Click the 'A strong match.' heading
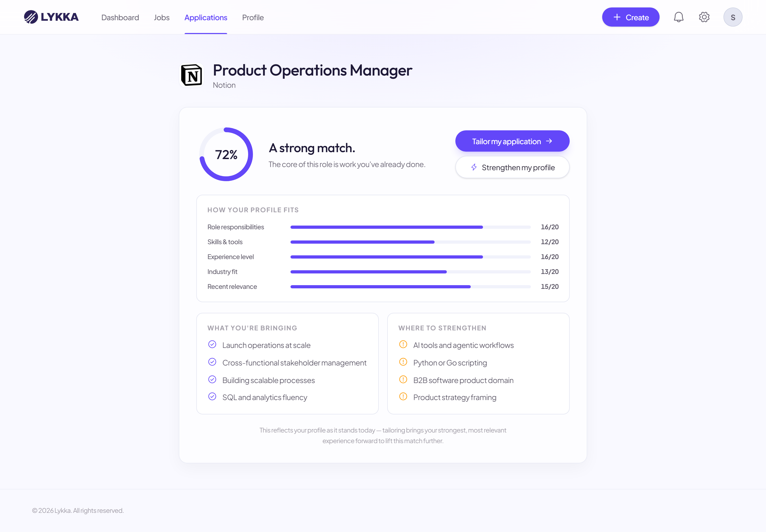Screen dimensions: 766x532 [312, 148]
